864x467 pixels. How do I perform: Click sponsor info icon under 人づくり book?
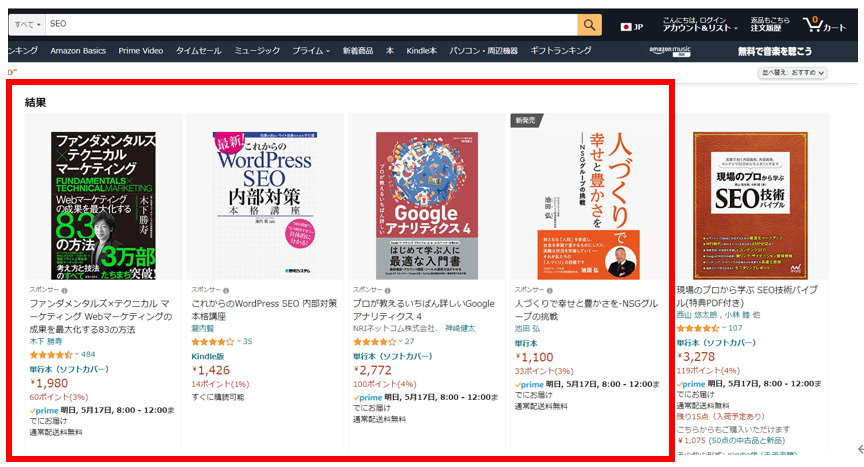coord(549,291)
